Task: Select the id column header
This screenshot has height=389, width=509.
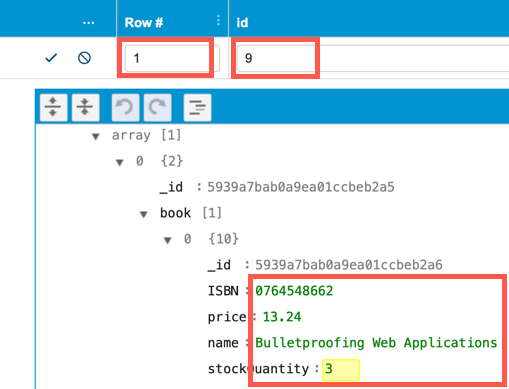Action: coord(242,23)
